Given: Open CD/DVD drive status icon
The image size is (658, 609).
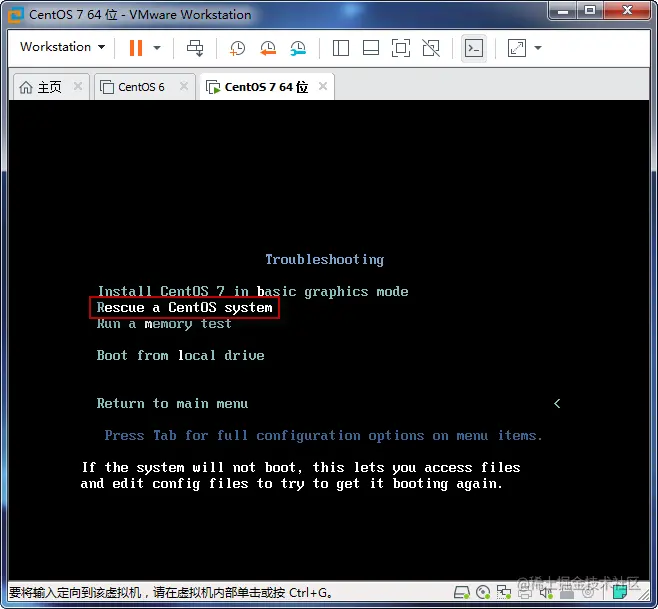Looking at the screenshot, I should click(x=483, y=592).
